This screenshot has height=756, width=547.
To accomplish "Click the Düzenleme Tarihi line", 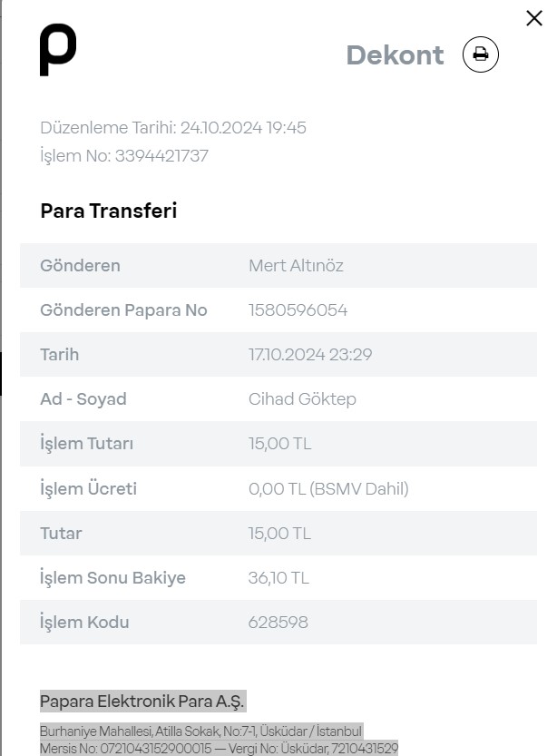I will [x=173, y=128].
